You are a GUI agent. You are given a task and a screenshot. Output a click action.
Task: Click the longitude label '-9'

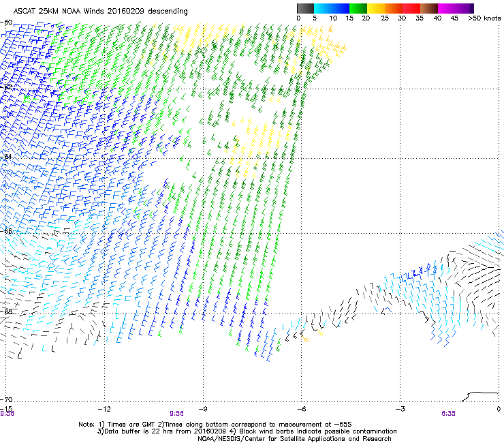pyautogui.click(x=202, y=409)
